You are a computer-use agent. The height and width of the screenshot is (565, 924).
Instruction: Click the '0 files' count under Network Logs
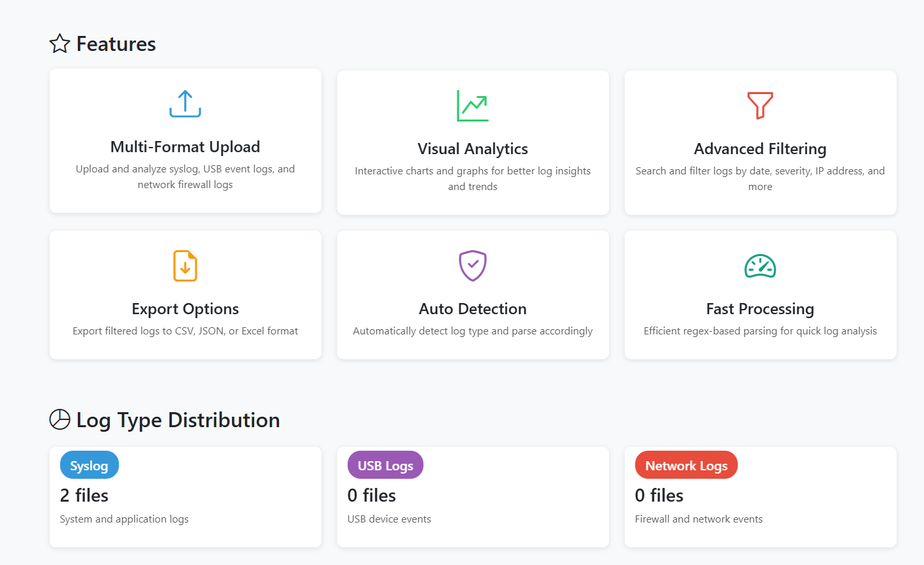coord(659,496)
